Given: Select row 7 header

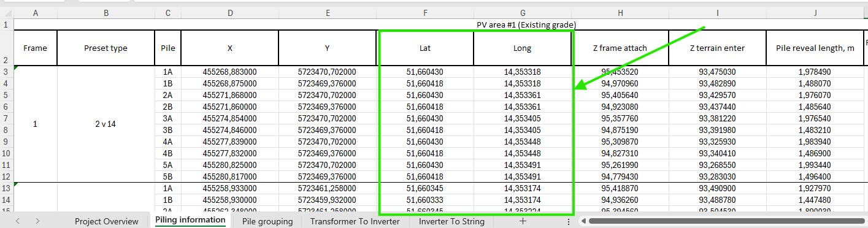Looking at the screenshot, I should (6, 118).
